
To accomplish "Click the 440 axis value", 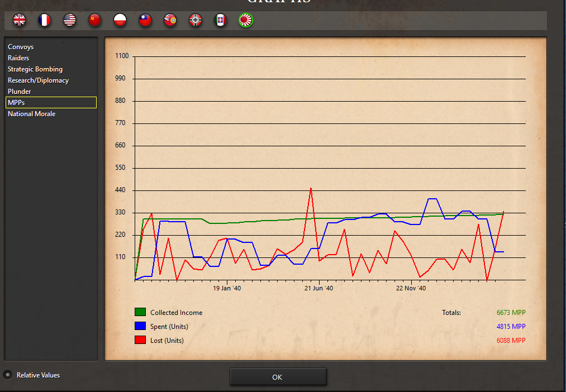I will tap(120, 190).
